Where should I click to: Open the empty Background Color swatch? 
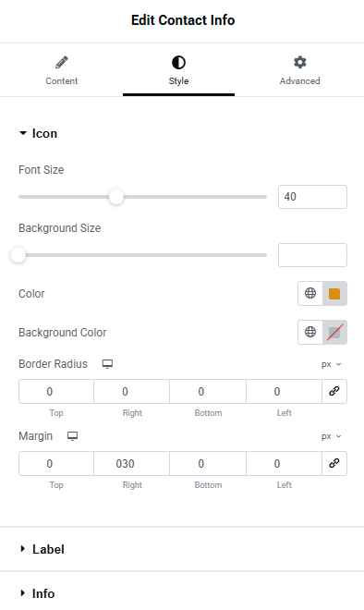[x=334, y=333]
